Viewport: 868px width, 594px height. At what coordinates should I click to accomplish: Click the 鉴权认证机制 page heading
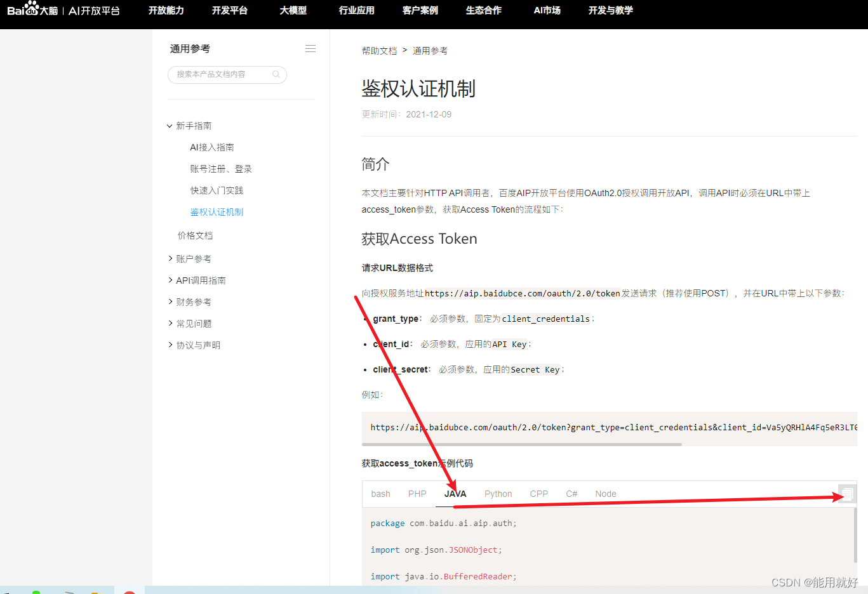[x=418, y=89]
